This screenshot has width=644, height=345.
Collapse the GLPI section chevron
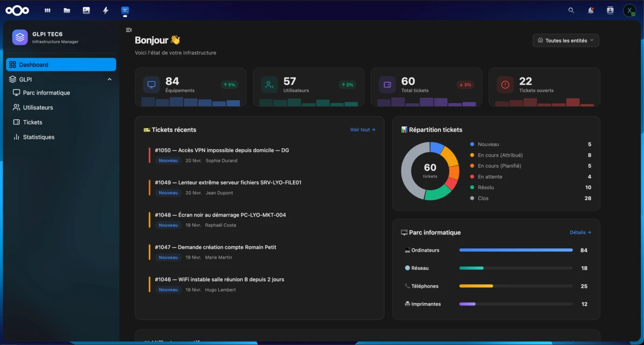click(x=109, y=80)
